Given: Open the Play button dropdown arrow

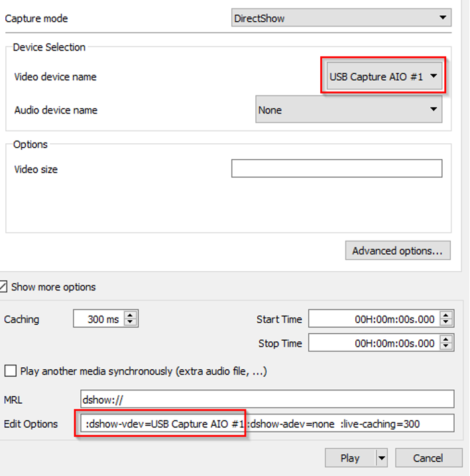Looking at the screenshot, I should 381,458.
